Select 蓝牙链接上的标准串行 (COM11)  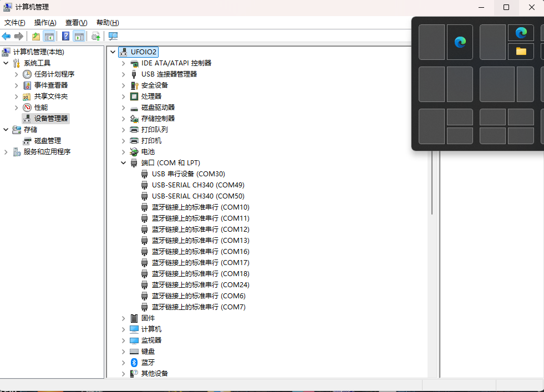tap(201, 218)
